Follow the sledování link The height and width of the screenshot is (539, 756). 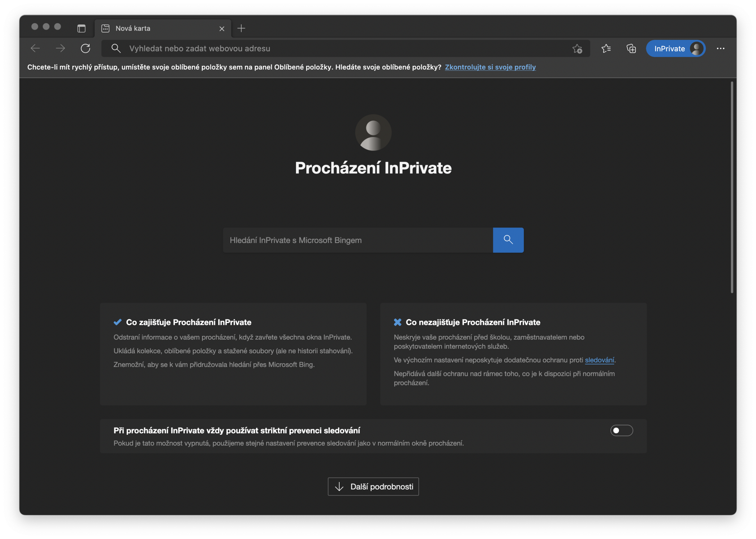pos(599,360)
